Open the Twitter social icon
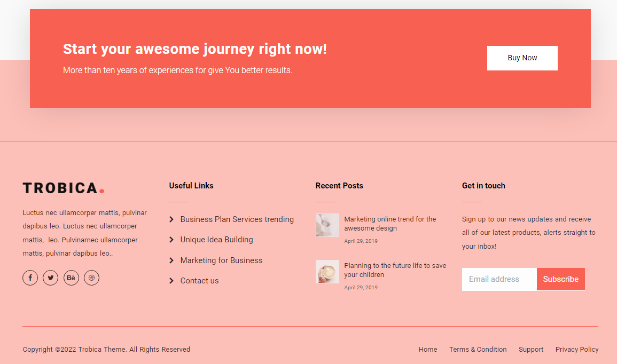 [x=50, y=278]
